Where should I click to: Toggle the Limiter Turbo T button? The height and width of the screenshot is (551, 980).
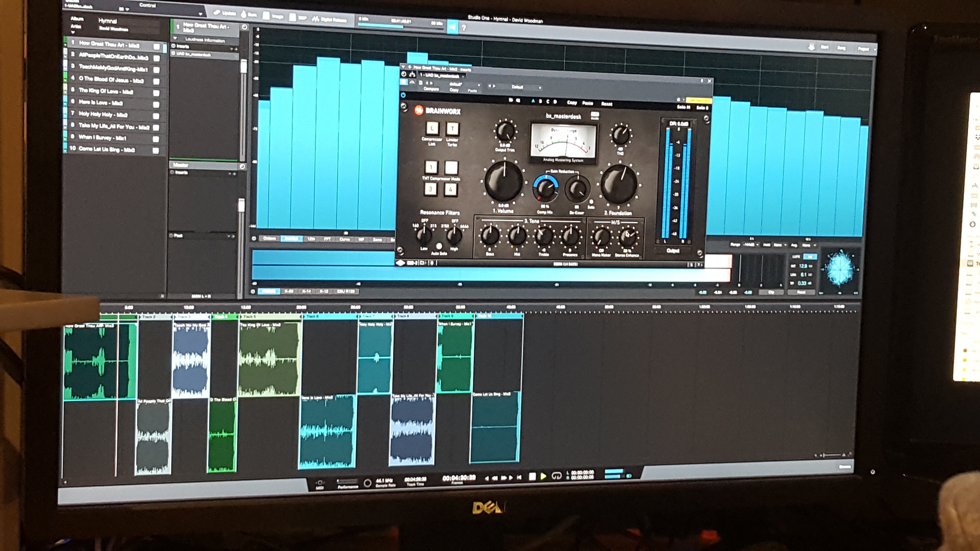click(x=452, y=129)
